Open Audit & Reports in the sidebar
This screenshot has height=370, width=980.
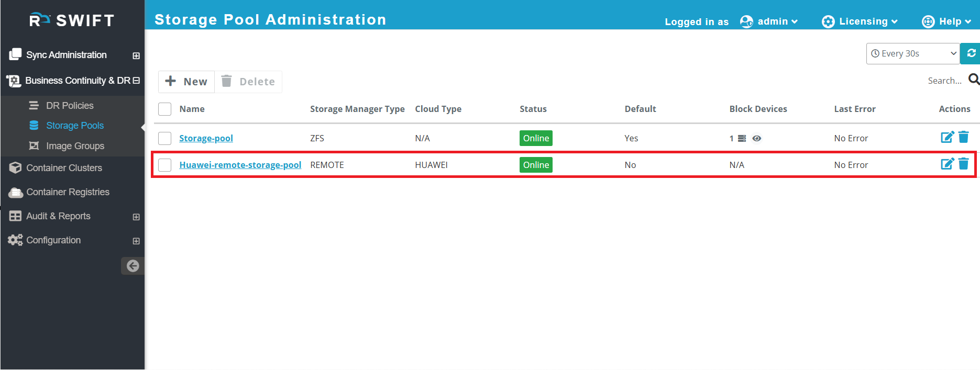click(x=58, y=216)
